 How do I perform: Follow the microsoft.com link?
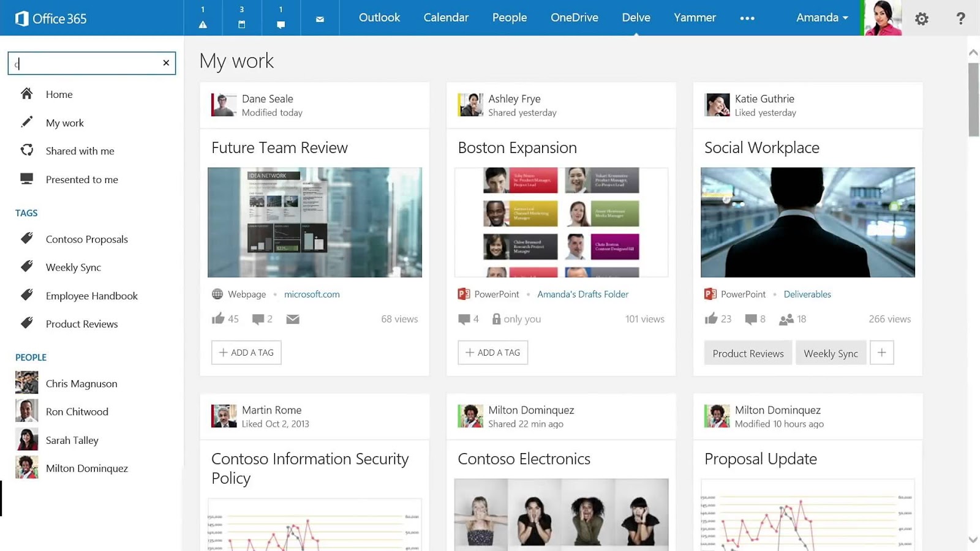pos(312,294)
